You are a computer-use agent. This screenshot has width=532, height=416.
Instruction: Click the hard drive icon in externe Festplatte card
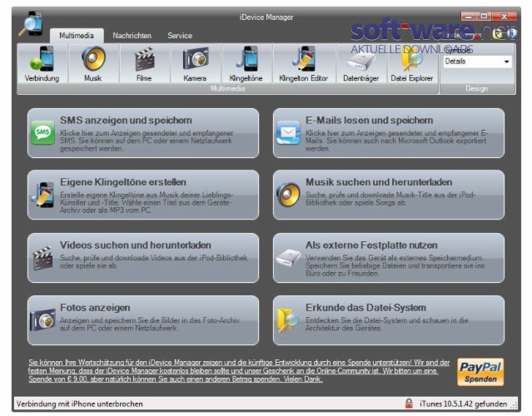coord(288,258)
